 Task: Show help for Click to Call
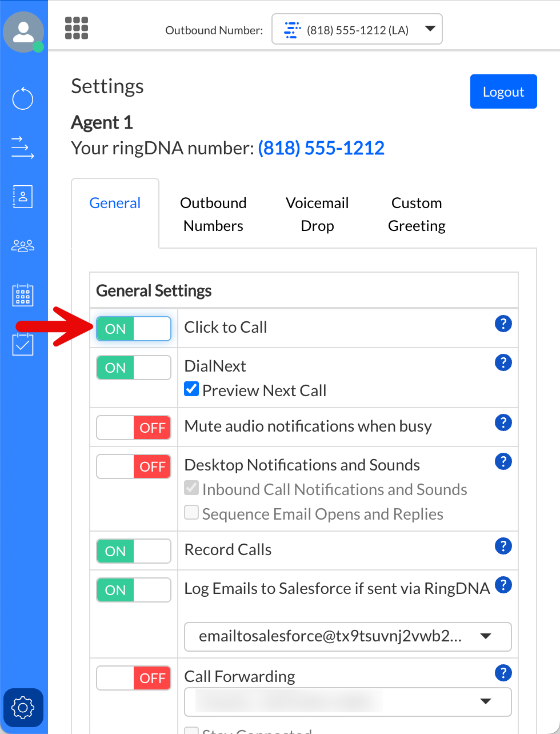(x=503, y=324)
